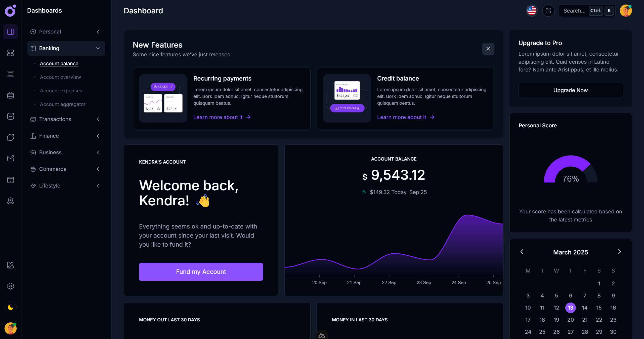This screenshot has height=339, width=644.
Task: Open Settings via the gear icon
Action: coord(10,286)
